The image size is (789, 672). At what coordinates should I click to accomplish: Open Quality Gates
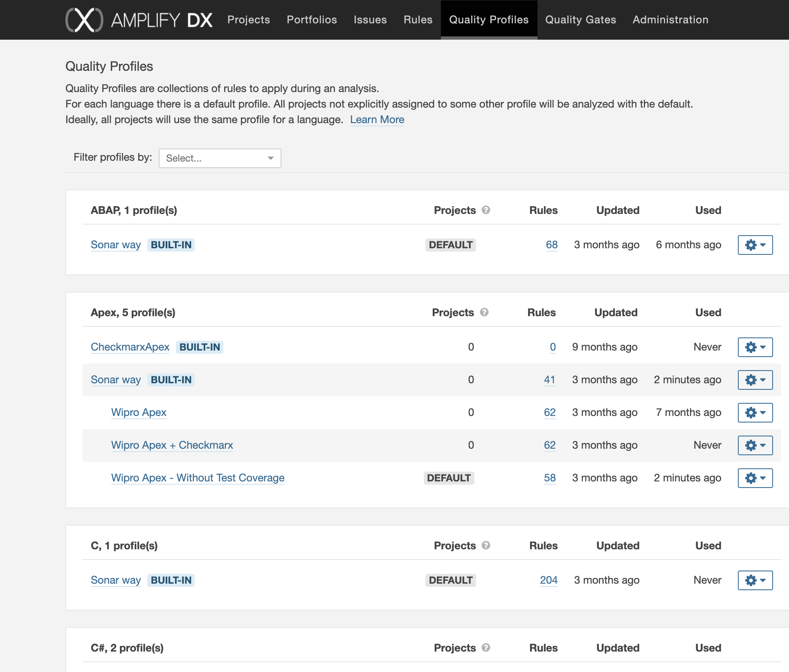pos(580,20)
